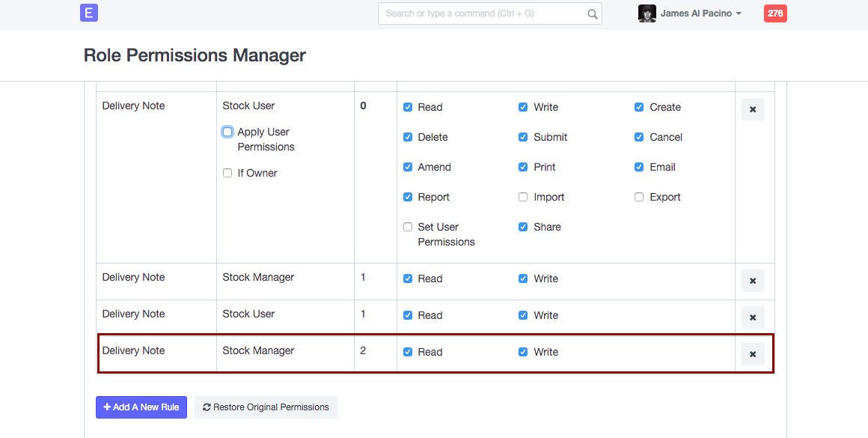Enable the Import permission checkbox
The height and width of the screenshot is (438, 868).
click(523, 197)
